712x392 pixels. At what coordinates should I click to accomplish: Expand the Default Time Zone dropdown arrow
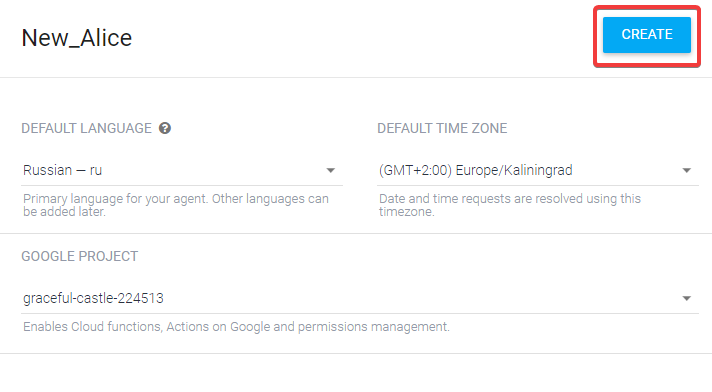pos(687,170)
